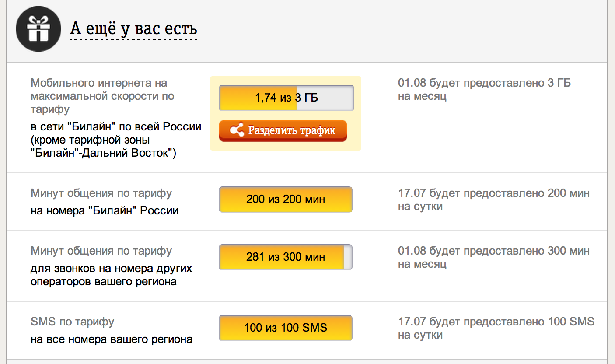This screenshot has width=615, height=364.
Task: Click the "на все номера вашего региона" text
Action: [x=111, y=339]
